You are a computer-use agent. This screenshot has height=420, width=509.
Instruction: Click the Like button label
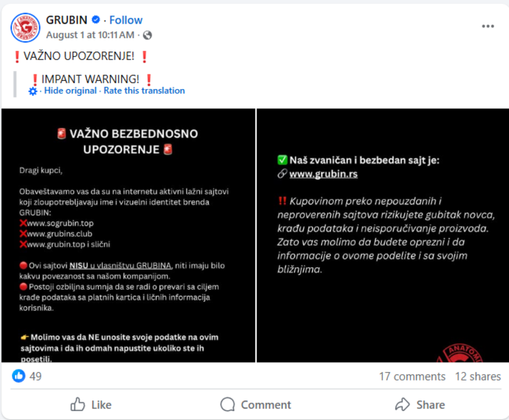click(101, 405)
